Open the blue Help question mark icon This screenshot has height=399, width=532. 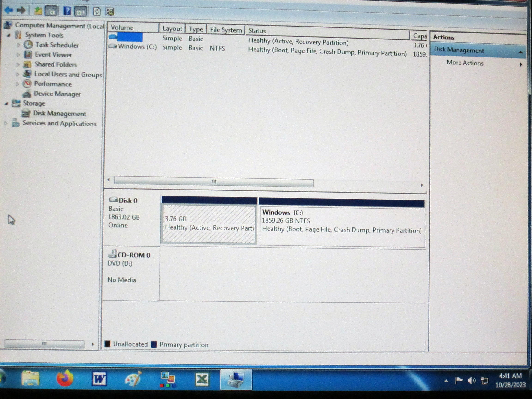[x=67, y=11]
